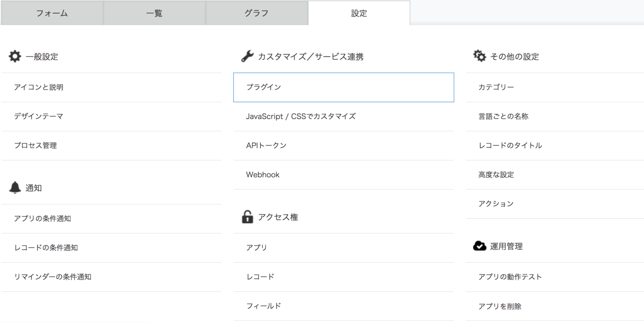Go to APIトークン settings
644x323 pixels.
(266, 145)
